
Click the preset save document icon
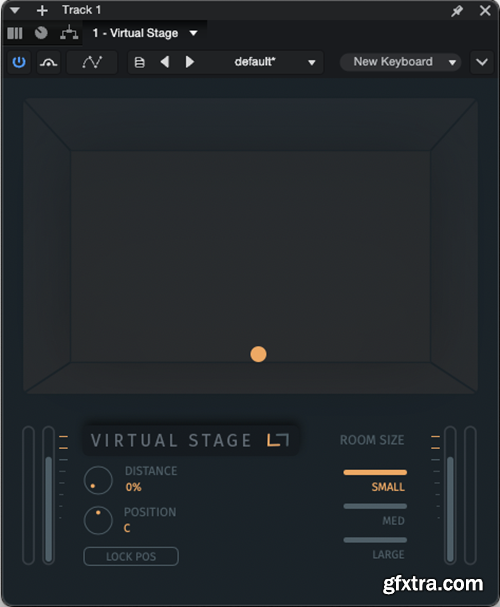pyautogui.click(x=139, y=62)
